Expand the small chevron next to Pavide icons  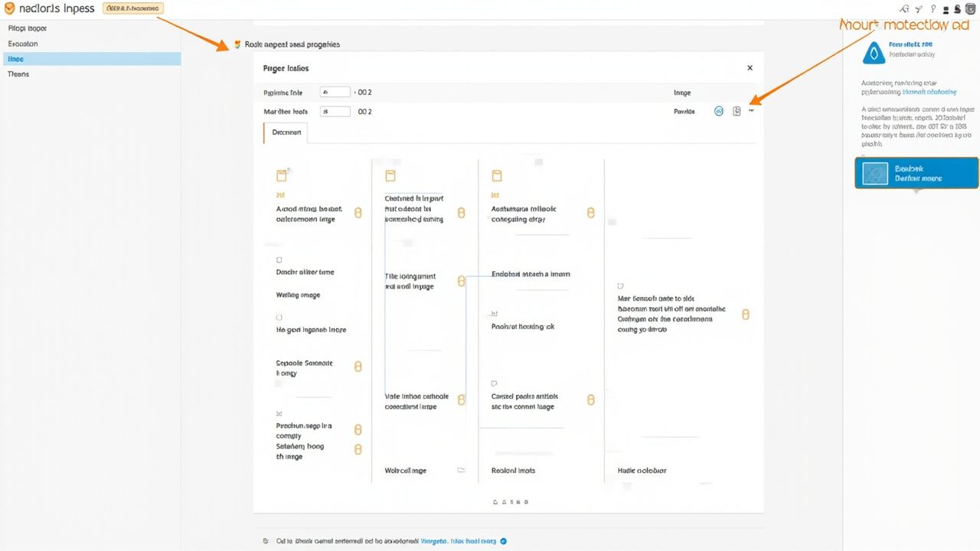751,111
